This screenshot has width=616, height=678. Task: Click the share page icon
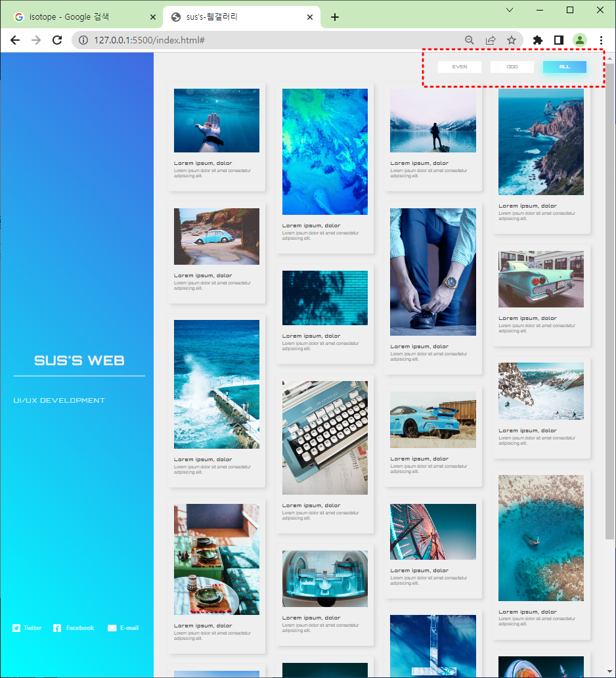pos(490,40)
